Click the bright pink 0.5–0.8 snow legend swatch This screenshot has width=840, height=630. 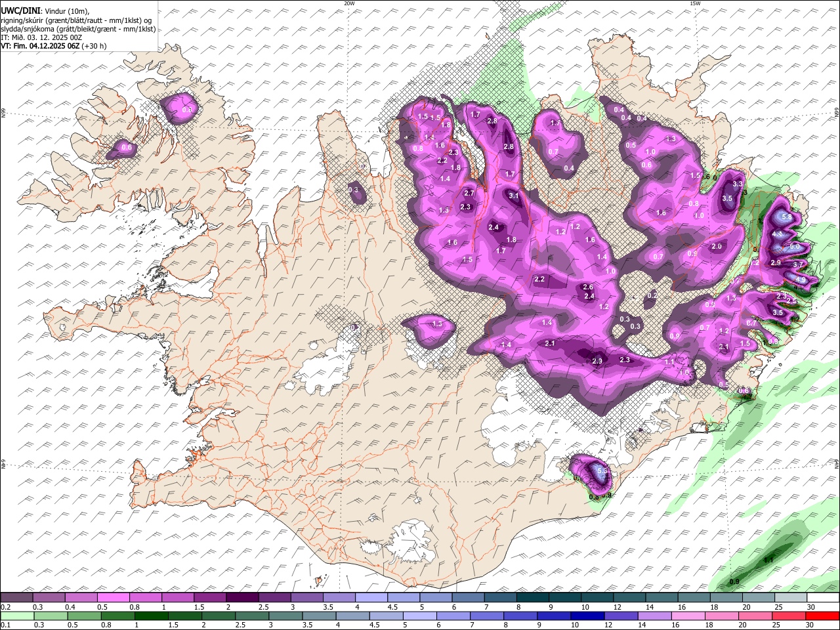point(115,598)
